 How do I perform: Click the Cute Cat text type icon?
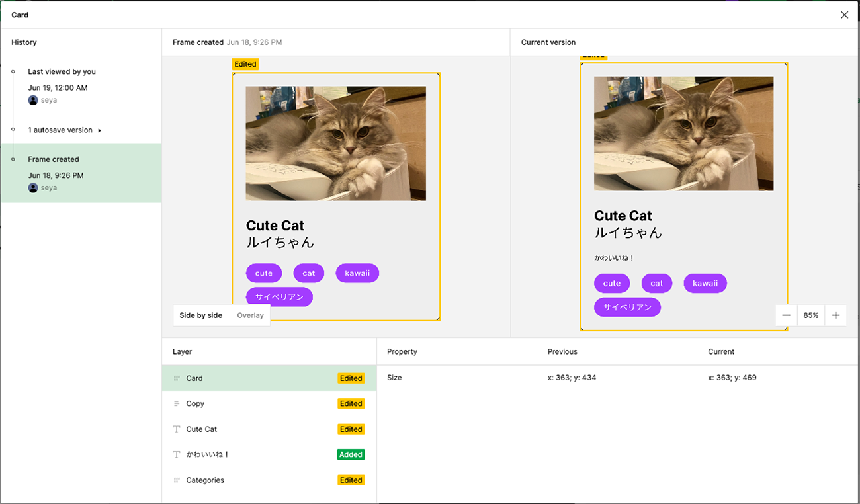177,429
